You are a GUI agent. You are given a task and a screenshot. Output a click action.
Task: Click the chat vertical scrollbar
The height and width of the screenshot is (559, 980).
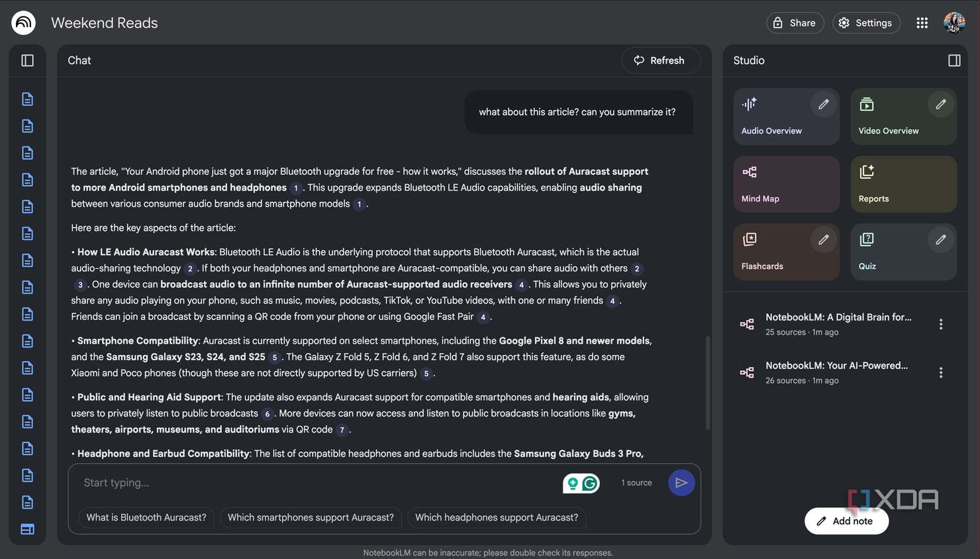tap(707, 383)
